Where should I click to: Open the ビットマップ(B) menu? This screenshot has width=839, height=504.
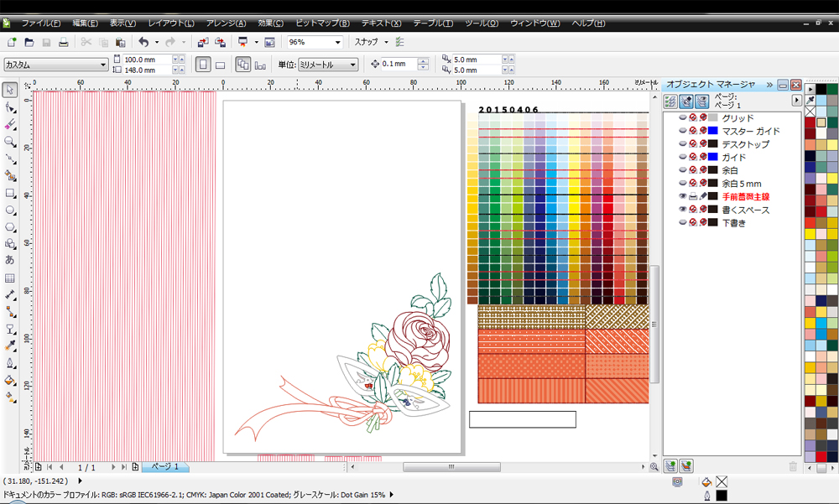[322, 23]
